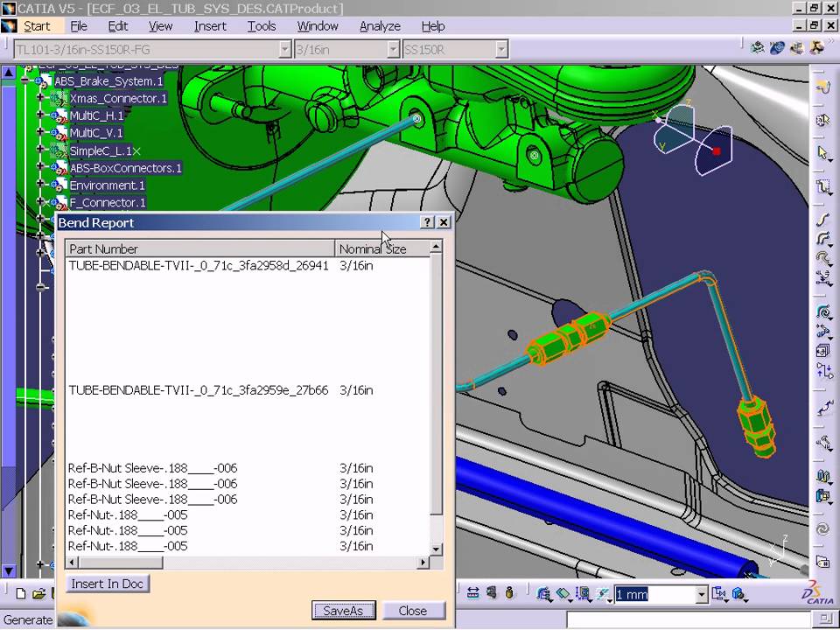Click the SaveAs button in Bend Report
This screenshot has width=840, height=630.
click(343, 611)
